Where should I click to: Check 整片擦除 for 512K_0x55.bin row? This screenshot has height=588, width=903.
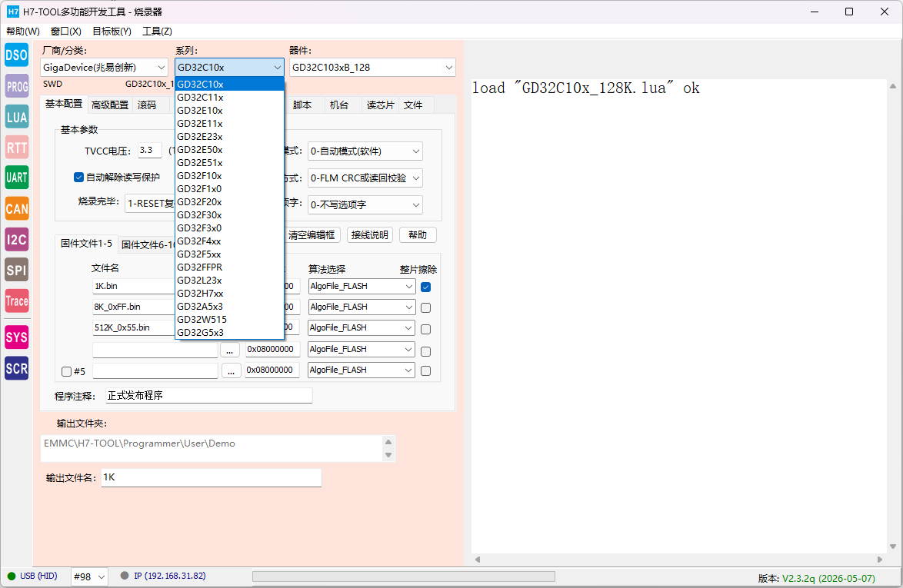[425, 329]
